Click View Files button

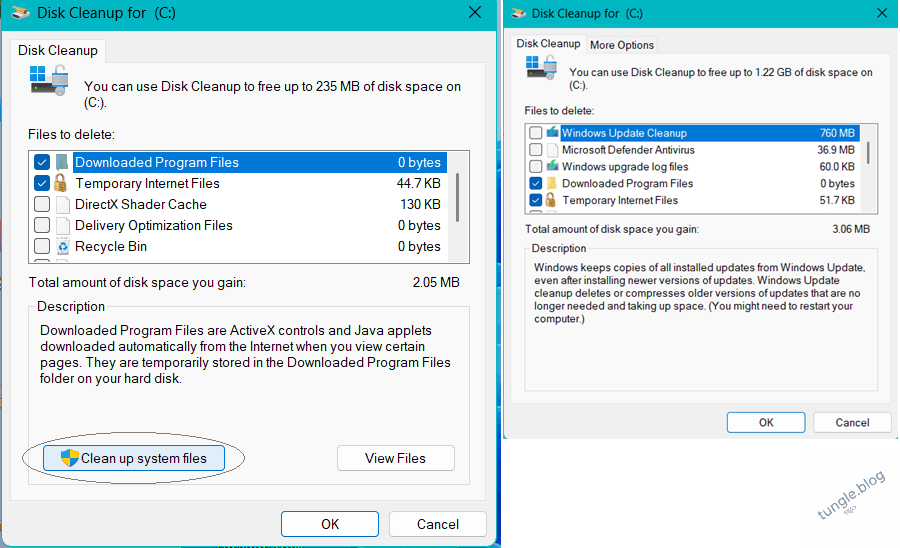coord(395,458)
